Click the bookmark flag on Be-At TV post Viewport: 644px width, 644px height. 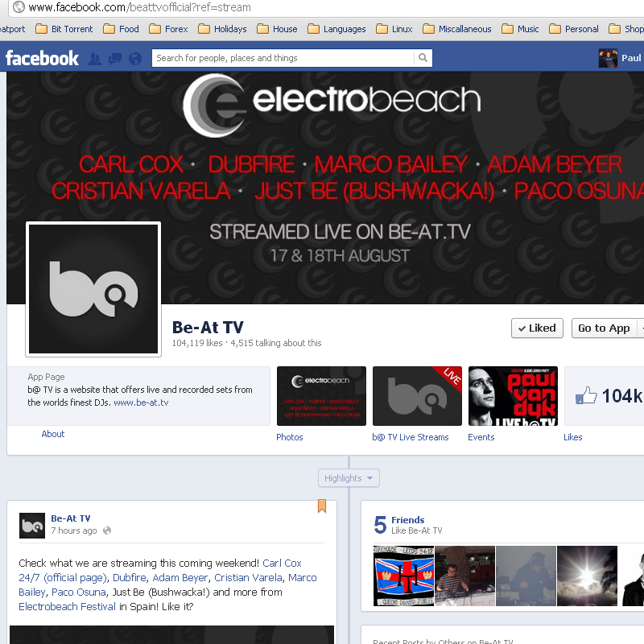321,506
